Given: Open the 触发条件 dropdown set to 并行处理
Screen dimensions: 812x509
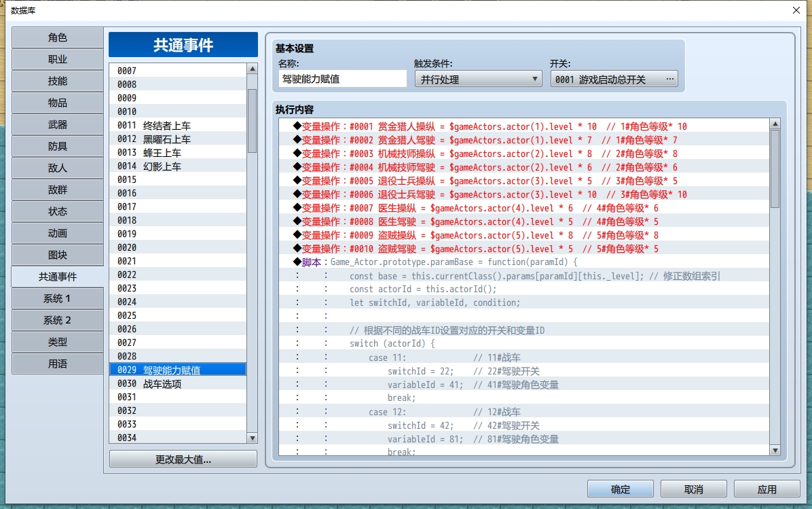Looking at the screenshot, I should [x=478, y=80].
